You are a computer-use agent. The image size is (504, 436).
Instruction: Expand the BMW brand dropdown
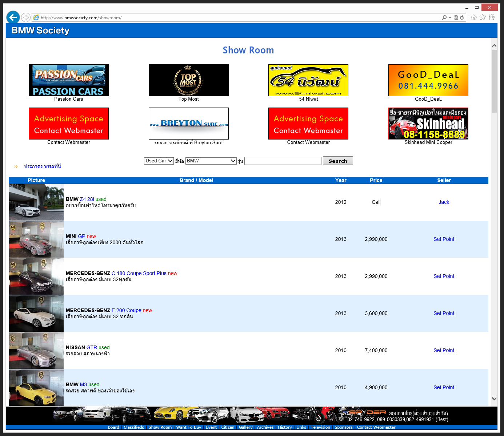tap(211, 161)
